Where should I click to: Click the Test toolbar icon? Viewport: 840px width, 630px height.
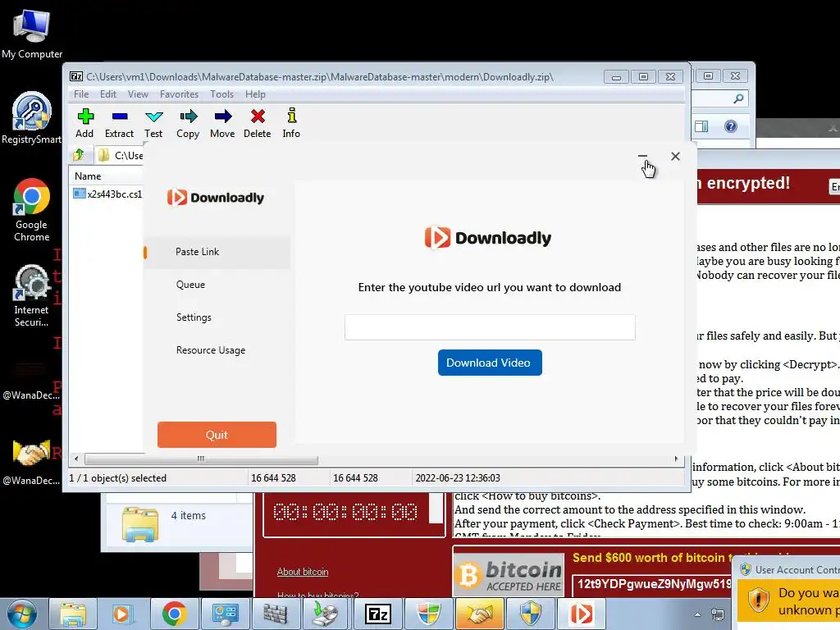click(153, 123)
